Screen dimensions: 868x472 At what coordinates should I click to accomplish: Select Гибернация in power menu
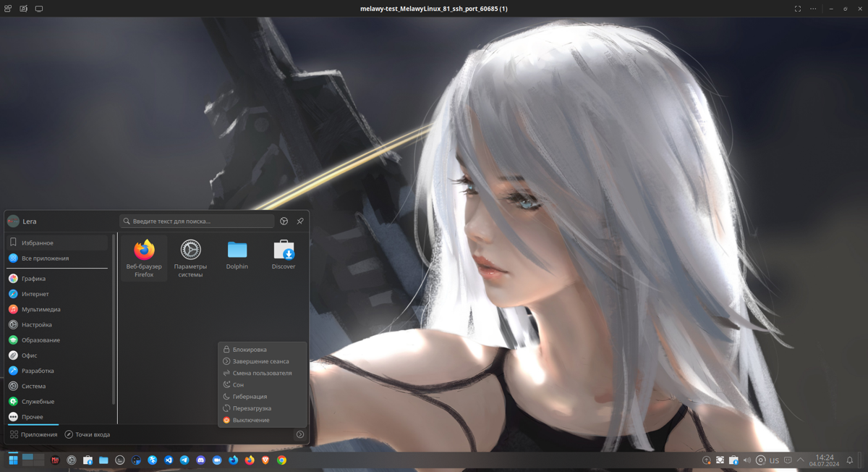tap(263, 397)
